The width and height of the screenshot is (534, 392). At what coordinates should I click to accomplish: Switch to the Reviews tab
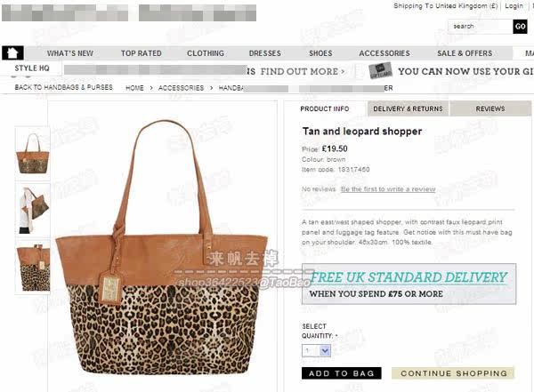[490, 108]
